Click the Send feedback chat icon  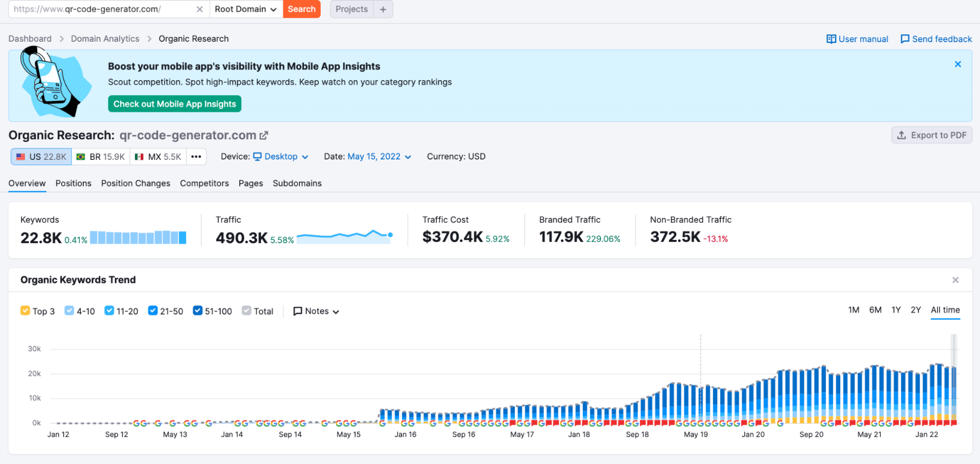(905, 39)
